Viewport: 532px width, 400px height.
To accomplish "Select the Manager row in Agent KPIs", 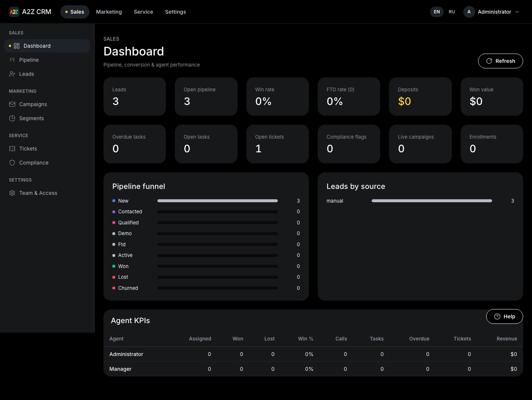I will [313, 369].
